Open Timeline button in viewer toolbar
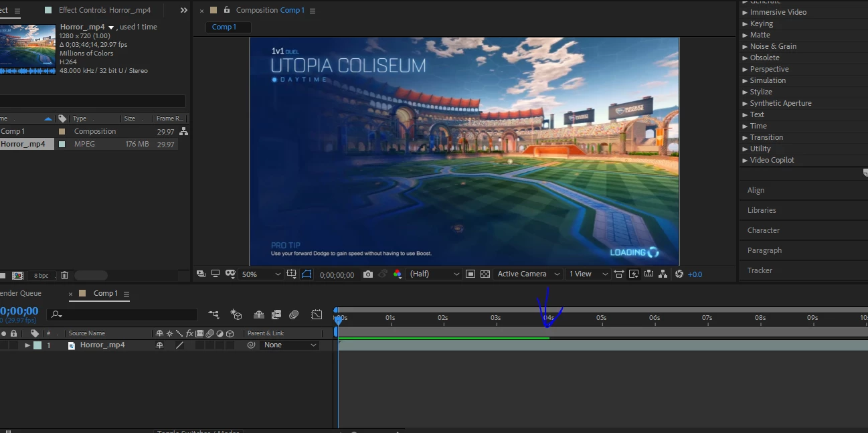The image size is (868, 433). pos(648,274)
